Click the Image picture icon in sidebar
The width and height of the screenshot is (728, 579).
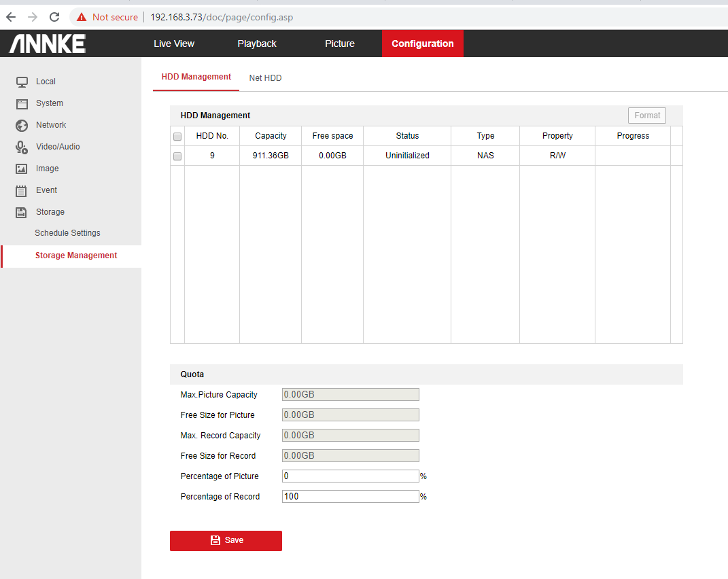pos(22,169)
